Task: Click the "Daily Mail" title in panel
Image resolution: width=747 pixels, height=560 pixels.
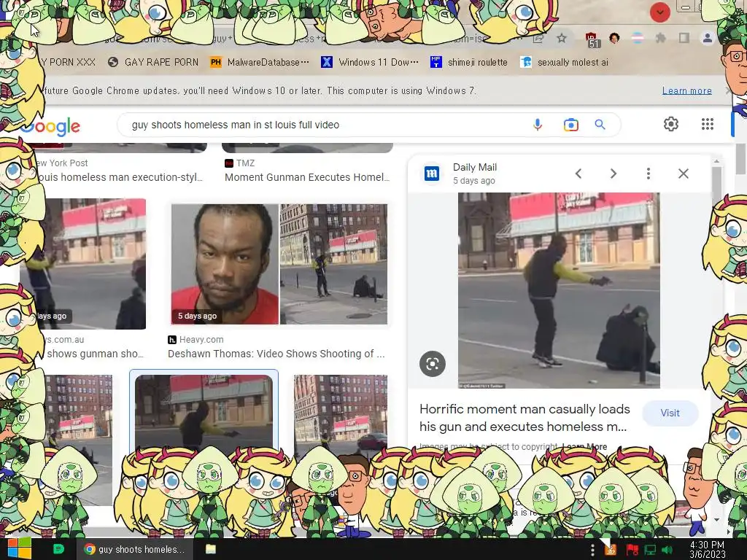Action: tap(474, 167)
